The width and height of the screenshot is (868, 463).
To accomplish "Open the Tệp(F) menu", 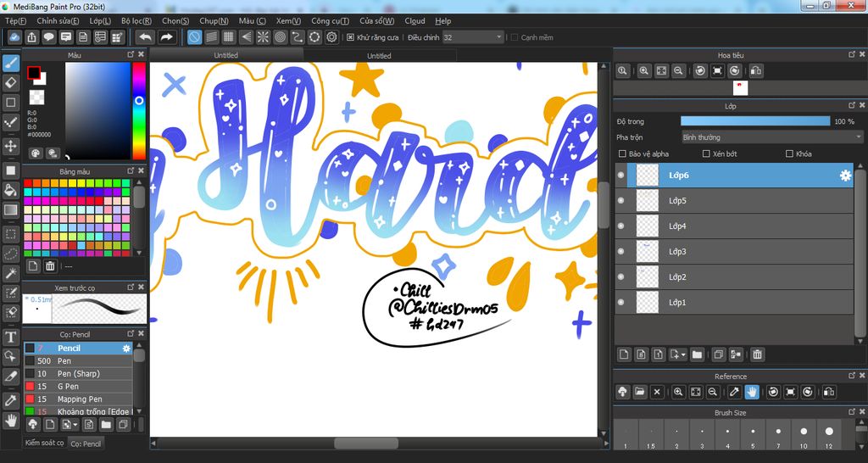I will [x=15, y=21].
